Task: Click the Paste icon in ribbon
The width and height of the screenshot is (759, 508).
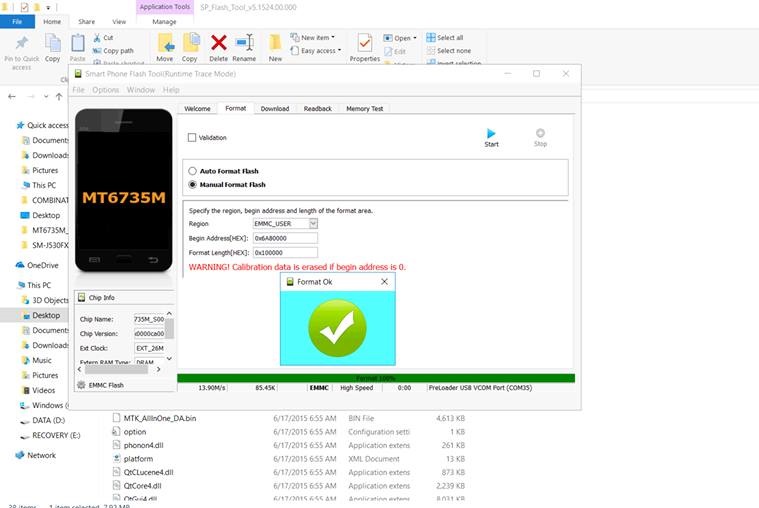Action: pyautogui.click(x=77, y=43)
